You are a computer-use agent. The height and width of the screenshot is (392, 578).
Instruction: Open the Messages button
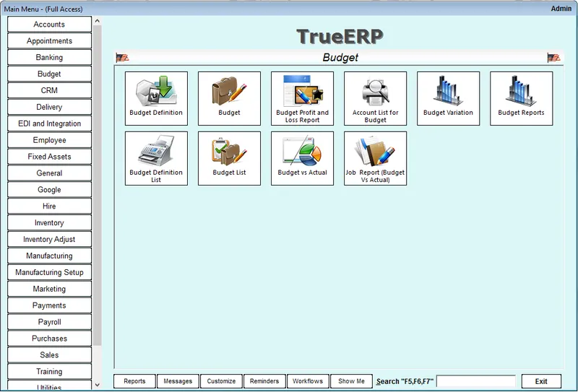coord(178,381)
